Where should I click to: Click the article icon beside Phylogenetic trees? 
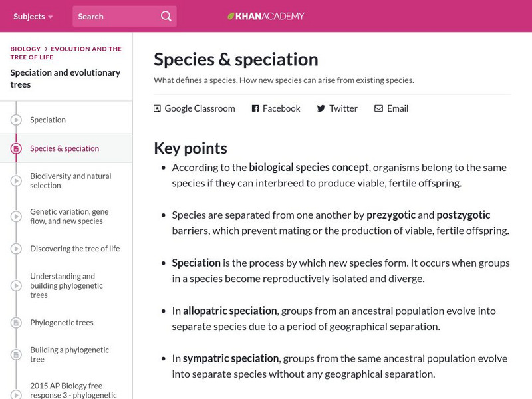click(x=15, y=323)
